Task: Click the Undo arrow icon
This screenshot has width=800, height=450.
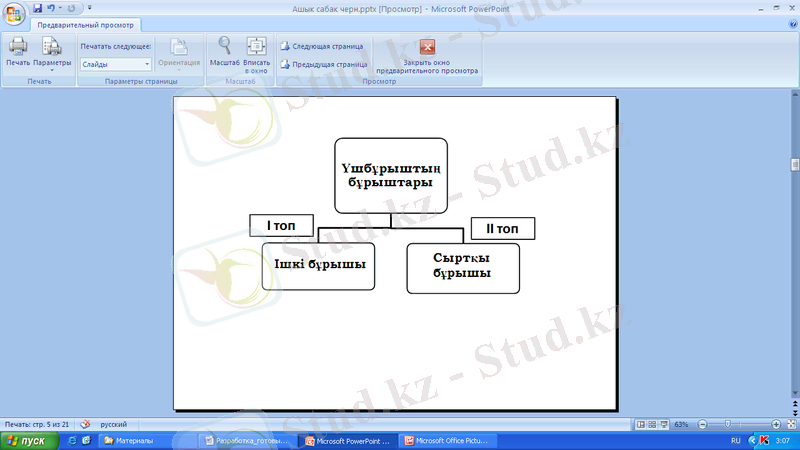Action: [52, 8]
